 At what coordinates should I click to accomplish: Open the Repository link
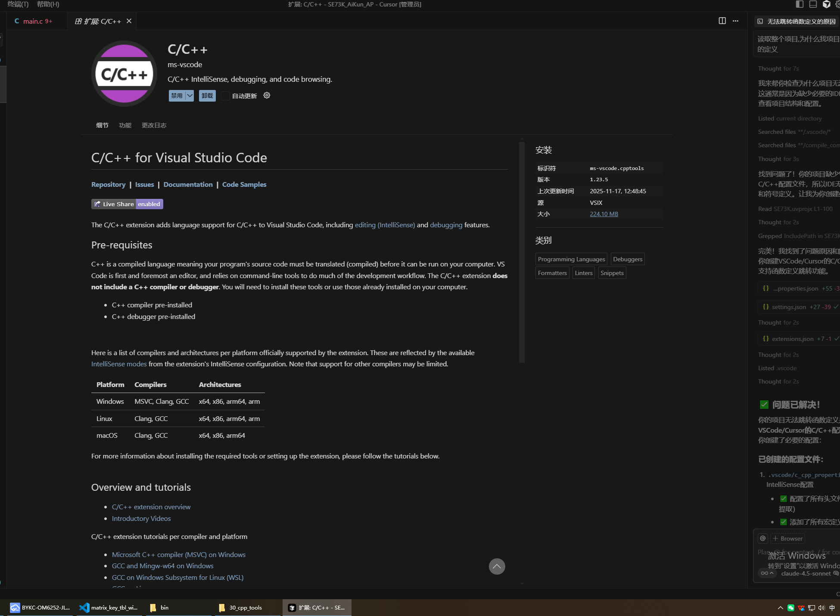pyautogui.click(x=108, y=184)
